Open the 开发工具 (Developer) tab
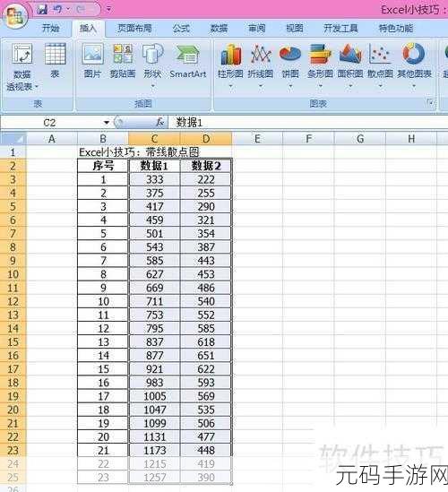 [340, 29]
